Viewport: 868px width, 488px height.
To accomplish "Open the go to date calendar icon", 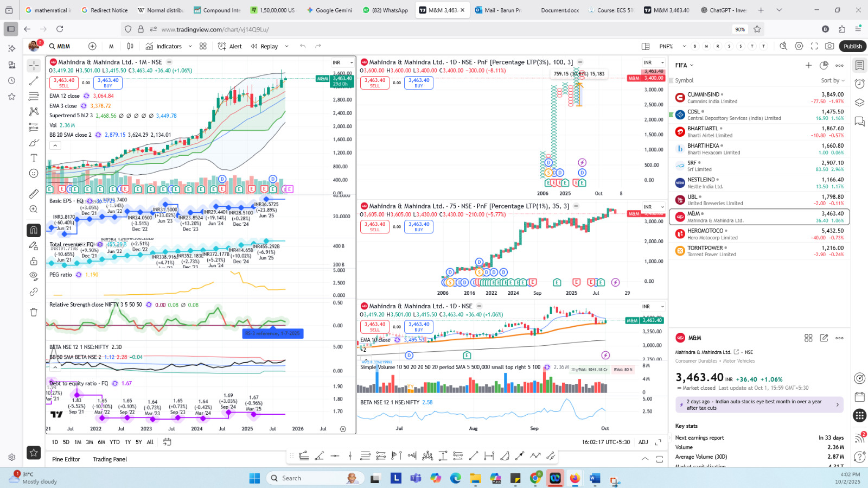I will 167,442.
